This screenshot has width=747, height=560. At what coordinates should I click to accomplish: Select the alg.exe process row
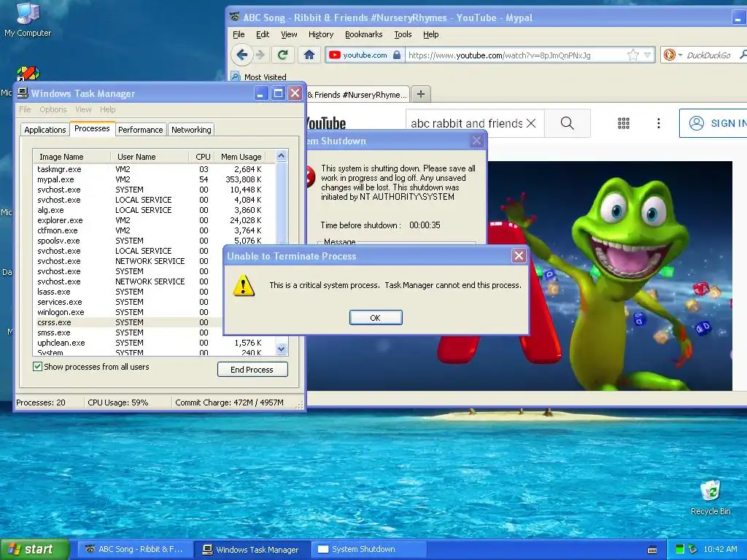click(154, 210)
